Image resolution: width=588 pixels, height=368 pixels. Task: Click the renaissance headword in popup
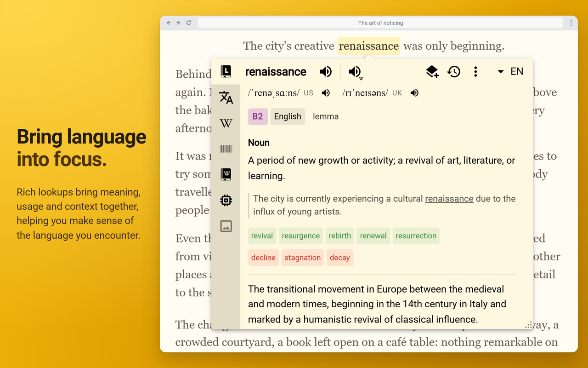[x=276, y=72]
